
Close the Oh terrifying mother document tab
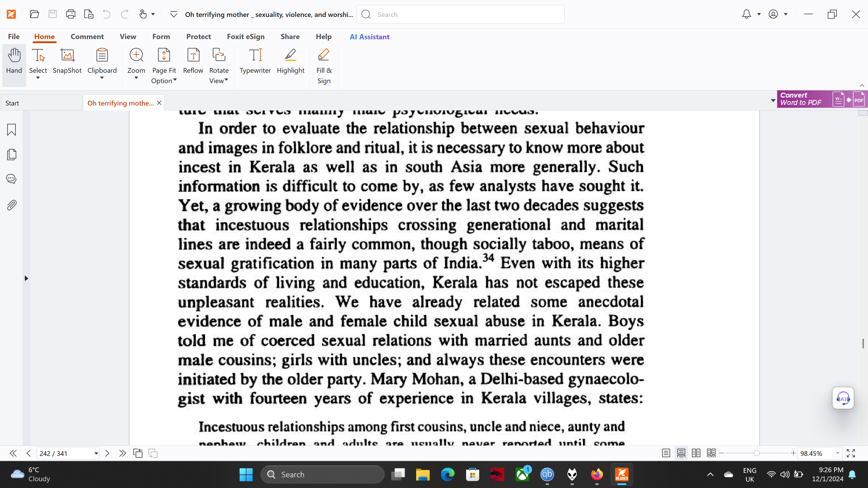pos(159,103)
